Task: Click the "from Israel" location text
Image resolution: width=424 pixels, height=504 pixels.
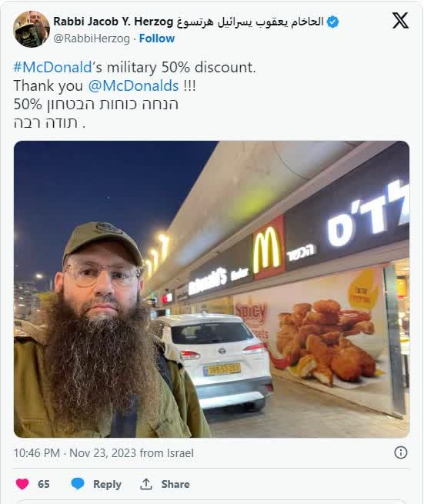Action: 167,453
